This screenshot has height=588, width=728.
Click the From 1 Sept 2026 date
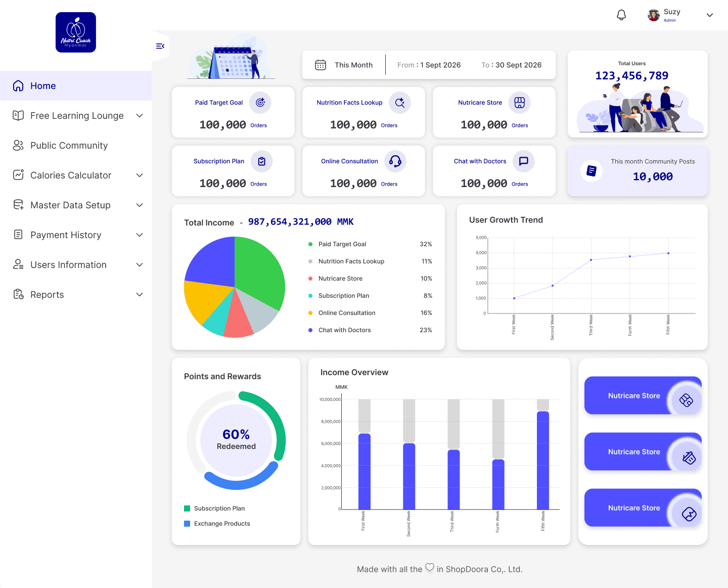point(429,65)
